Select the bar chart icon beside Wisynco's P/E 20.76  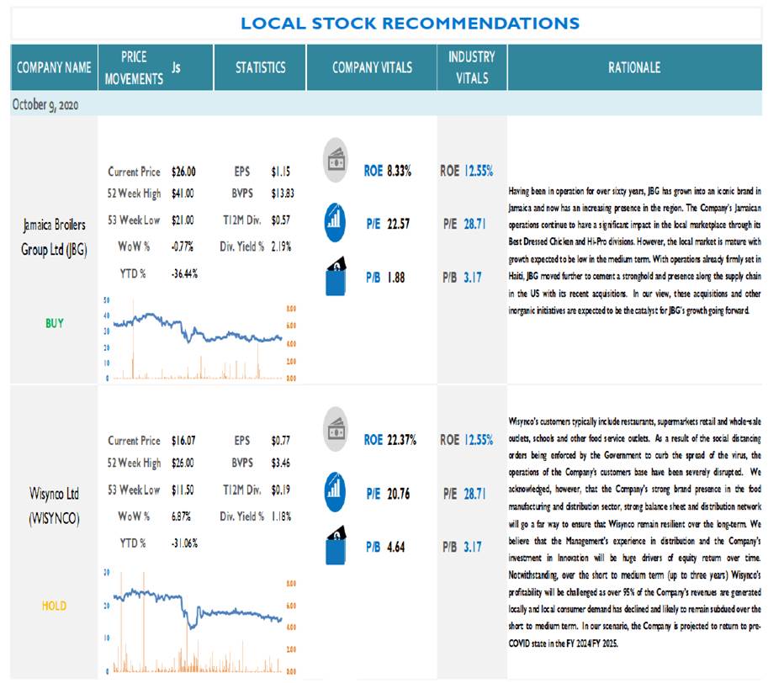335,492
